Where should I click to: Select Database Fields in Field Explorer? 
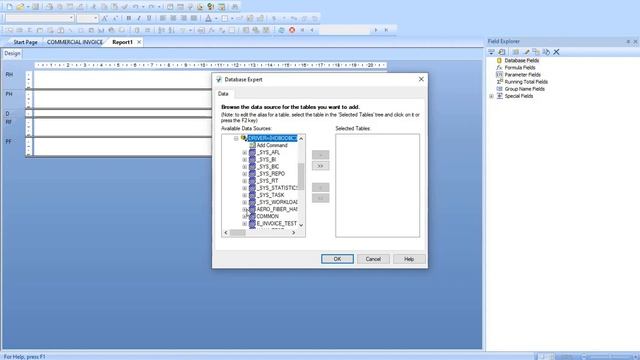[x=522, y=60]
